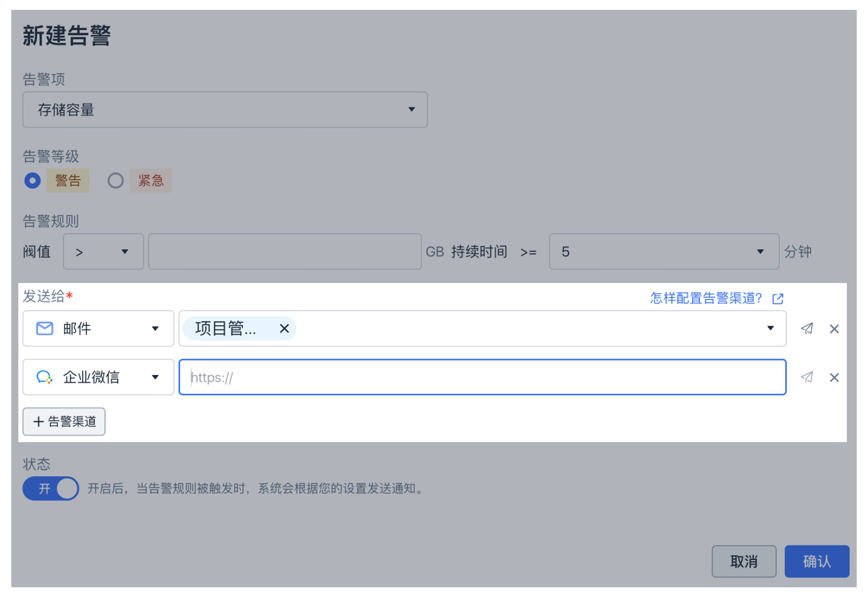Click the 怎样配置告警渠道? help link
Image resolution: width=868 pixels, height=597 pixels.
(x=706, y=298)
